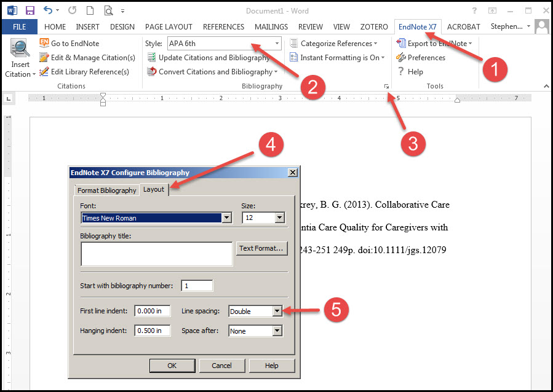Switch to the ZOTERO tab

point(374,27)
